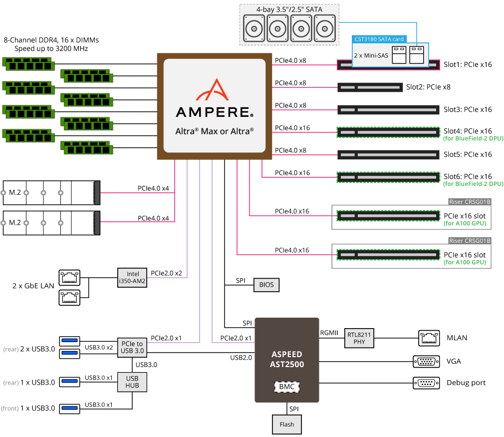The image size is (504, 437).
Task: Click the "SPI" label beside BIOS
Action: (241, 281)
